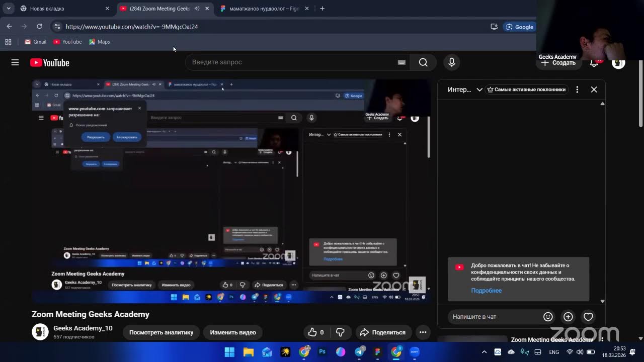Click the chat scrollbar down arrow
This screenshot has height=362, width=644.
[602, 301]
